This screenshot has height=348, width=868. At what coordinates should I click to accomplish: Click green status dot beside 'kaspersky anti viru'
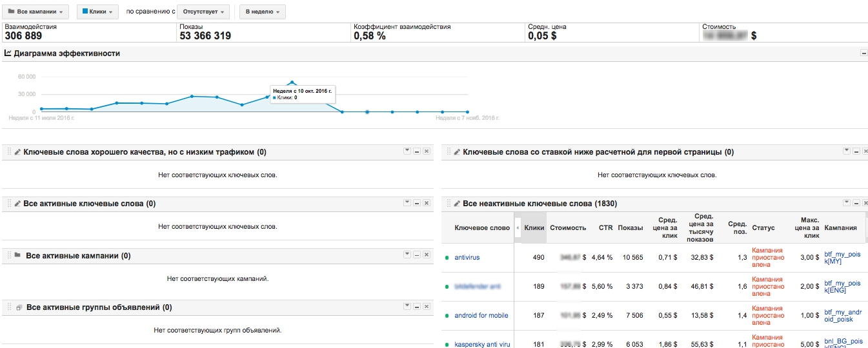447,345
